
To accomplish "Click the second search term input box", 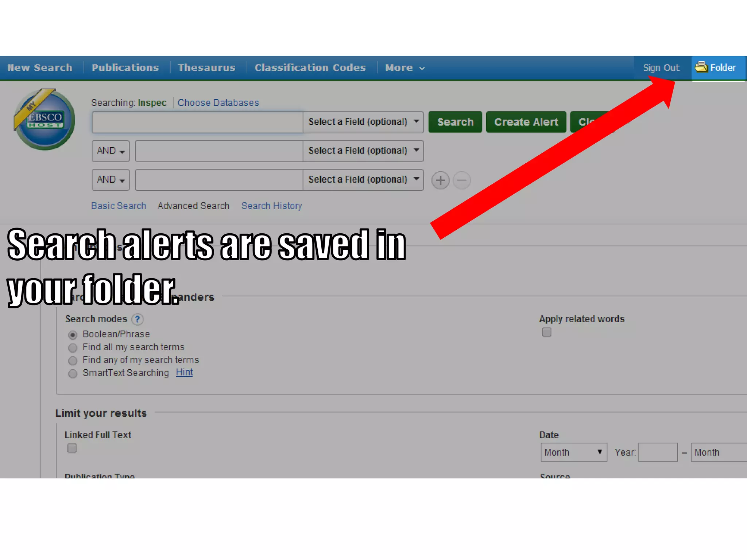I will pos(219,151).
